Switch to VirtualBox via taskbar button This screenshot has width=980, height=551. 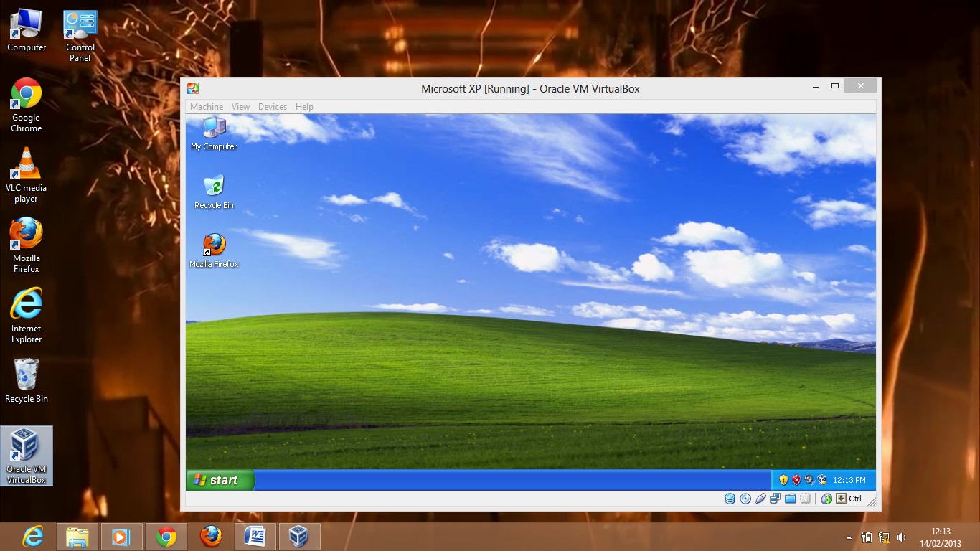tap(299, 537)
